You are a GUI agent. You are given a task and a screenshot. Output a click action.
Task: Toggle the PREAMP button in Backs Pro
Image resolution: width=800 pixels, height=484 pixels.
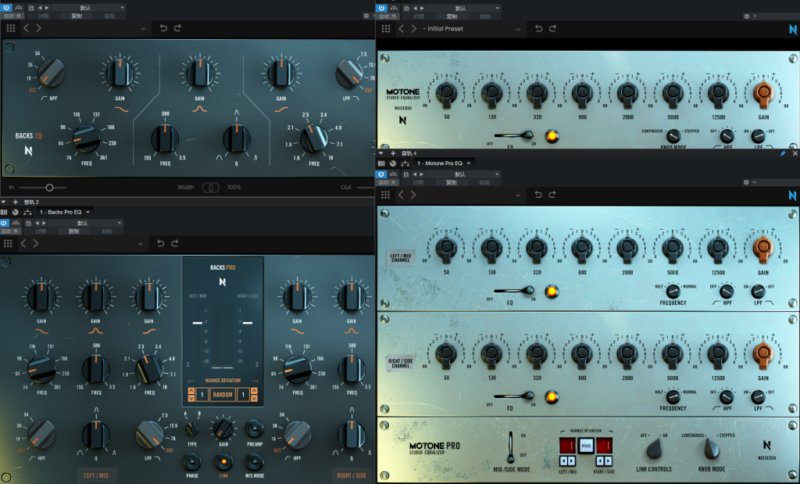254,429
